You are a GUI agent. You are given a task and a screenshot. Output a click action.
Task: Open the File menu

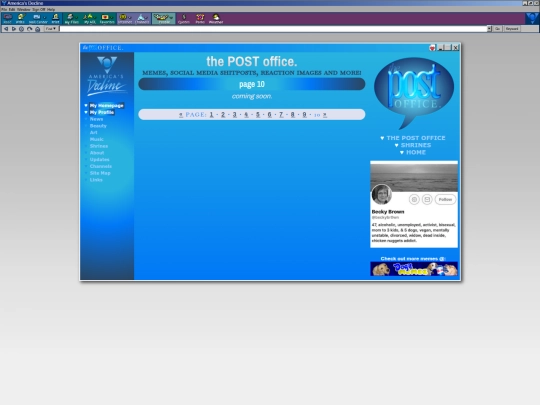point(4,9)
